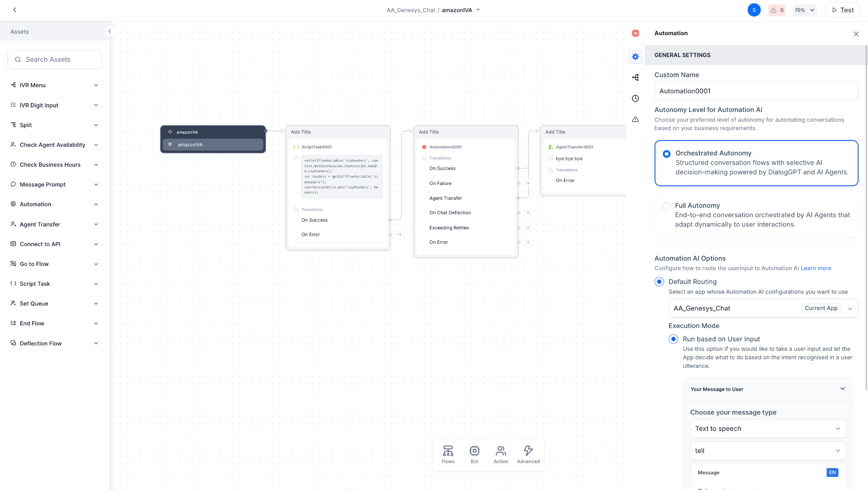Select the Bot icon in bottom toolbar
Viewport: 868px width, 490px height.
tap(474, 454)
